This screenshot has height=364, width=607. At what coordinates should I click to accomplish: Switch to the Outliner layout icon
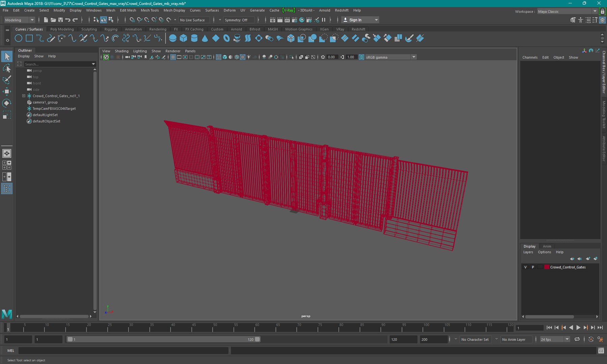[x=7, y=188]
